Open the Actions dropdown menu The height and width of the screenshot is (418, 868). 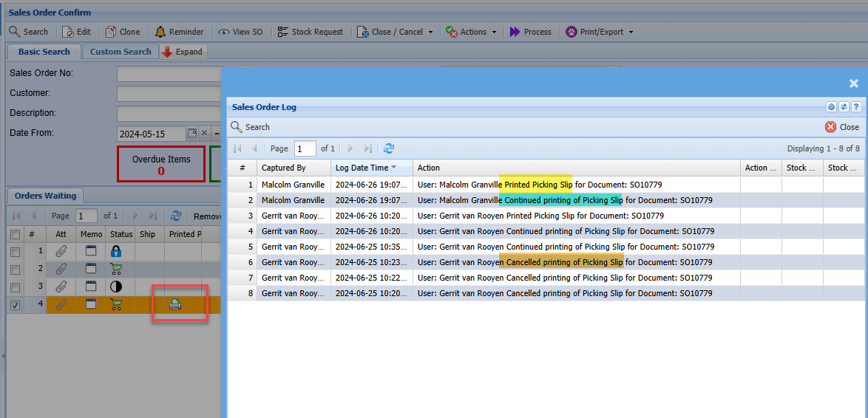pyautogui.click(x=472, y=32)
